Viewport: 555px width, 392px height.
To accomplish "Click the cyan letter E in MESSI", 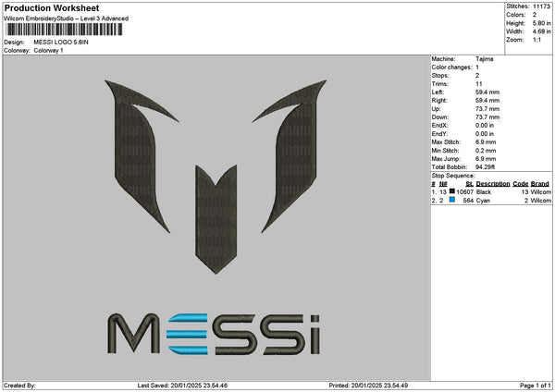I will tap(187, 334).
